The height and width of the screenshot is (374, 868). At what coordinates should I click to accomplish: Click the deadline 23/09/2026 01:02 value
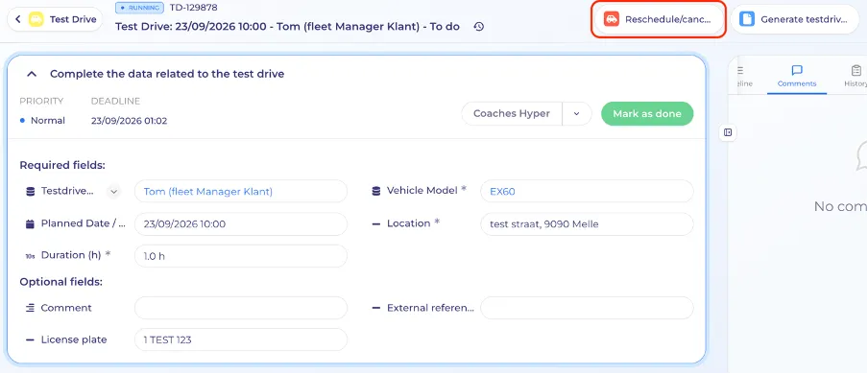click(x=129, y=121)
